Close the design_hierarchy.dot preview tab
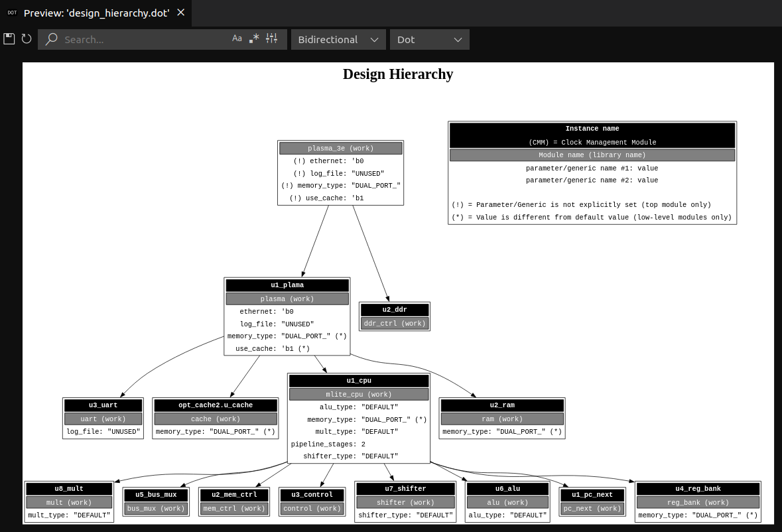Screen dimensions: 782x532 pyautogui.click(x=180, y=13)
